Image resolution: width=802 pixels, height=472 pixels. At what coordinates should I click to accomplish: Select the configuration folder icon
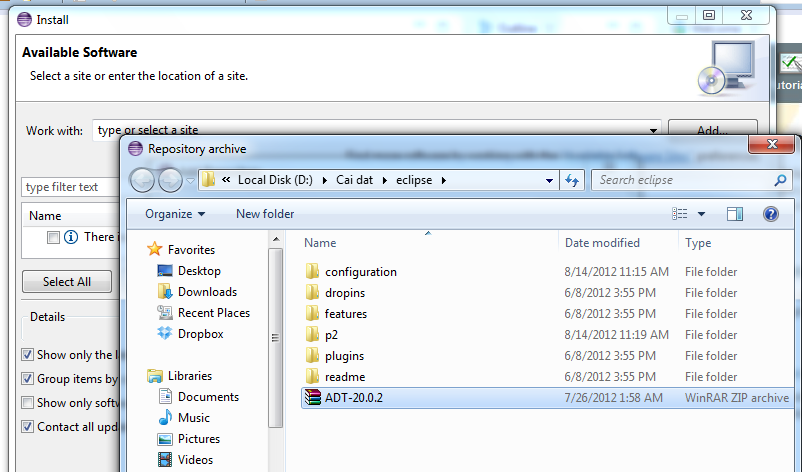(313, 271)
